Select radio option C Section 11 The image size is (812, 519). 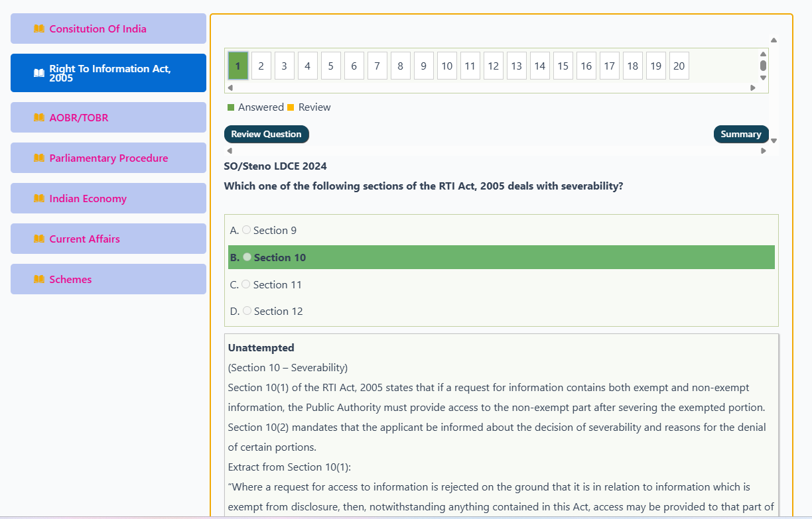(x=246, y=284)
